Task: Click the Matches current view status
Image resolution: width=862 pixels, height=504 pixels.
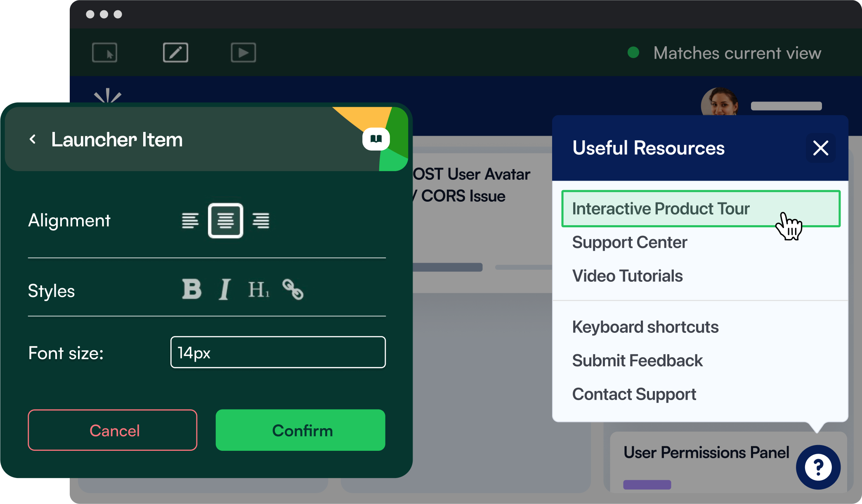Action: [x=737, y=53]
